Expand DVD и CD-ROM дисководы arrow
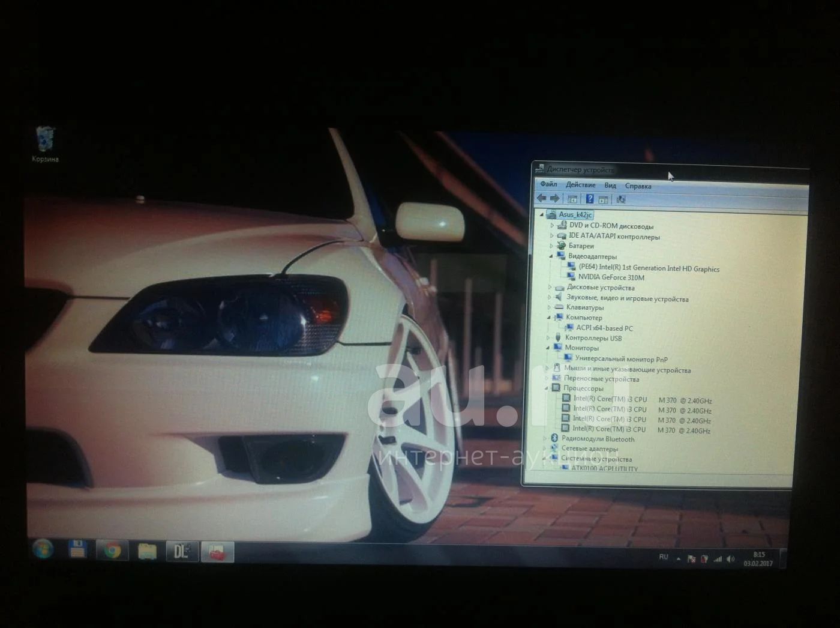This screenshot has height=628, width=840. pos(552,225)
